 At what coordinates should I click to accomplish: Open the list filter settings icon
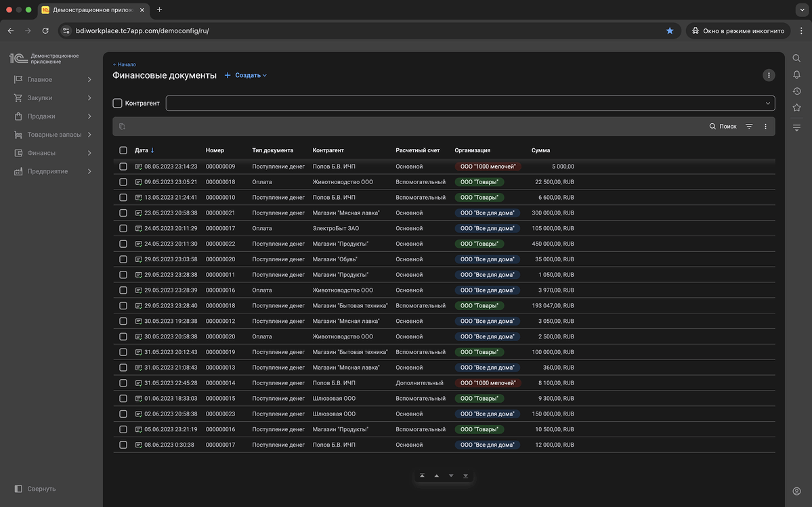(749, 126)
